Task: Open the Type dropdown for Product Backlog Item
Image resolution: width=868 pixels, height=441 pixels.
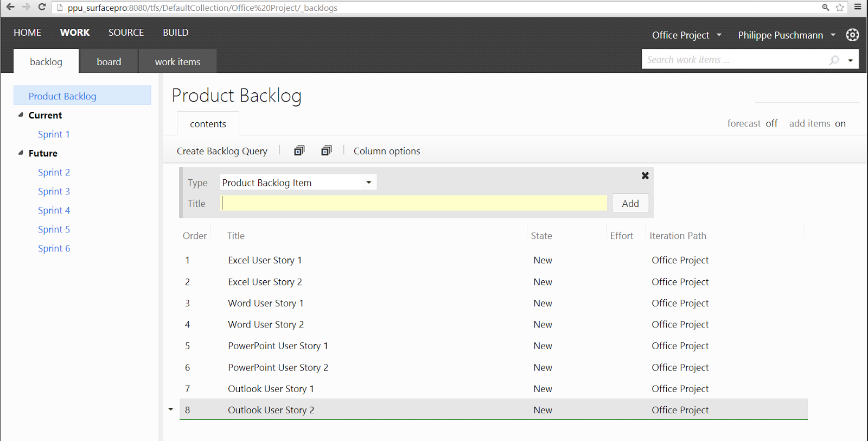Action: coord(368,182)
